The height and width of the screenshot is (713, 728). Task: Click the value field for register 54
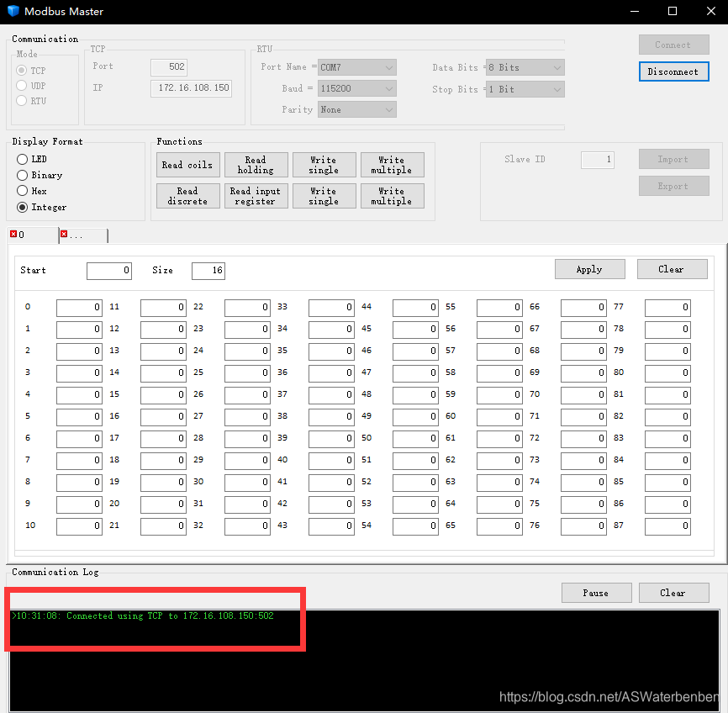415,526
